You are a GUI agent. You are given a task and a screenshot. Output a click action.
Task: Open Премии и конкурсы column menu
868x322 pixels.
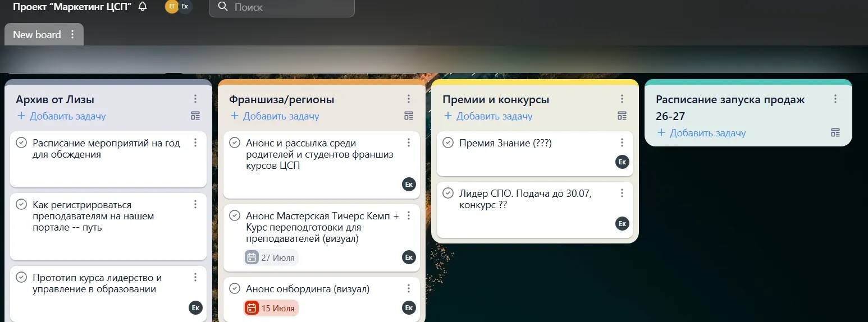pos(622,99)
